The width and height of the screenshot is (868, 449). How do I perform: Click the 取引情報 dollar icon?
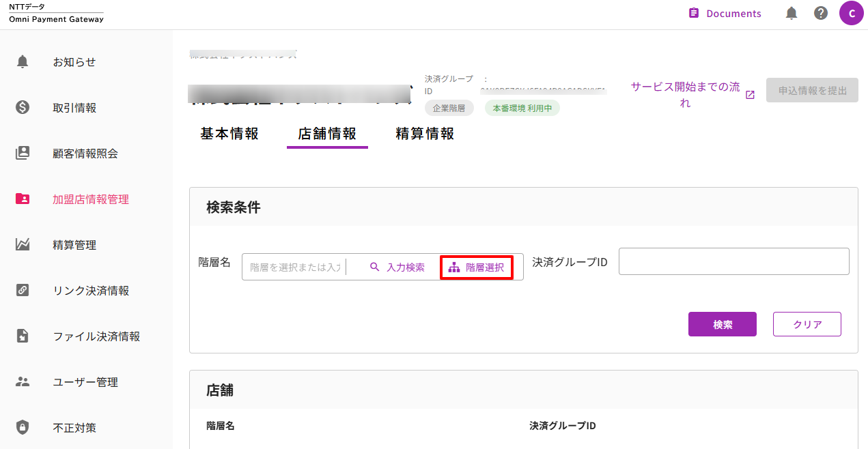(x=23, y=108)
